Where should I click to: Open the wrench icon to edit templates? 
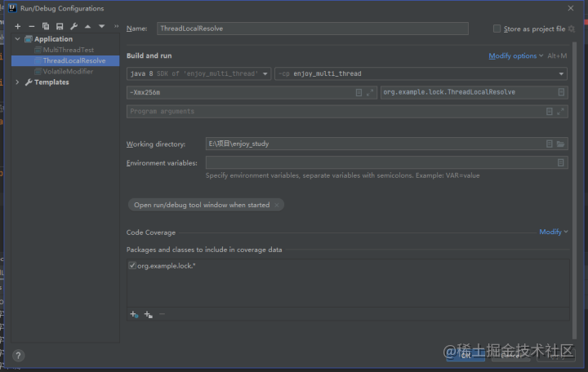click(x=73, y=26)
